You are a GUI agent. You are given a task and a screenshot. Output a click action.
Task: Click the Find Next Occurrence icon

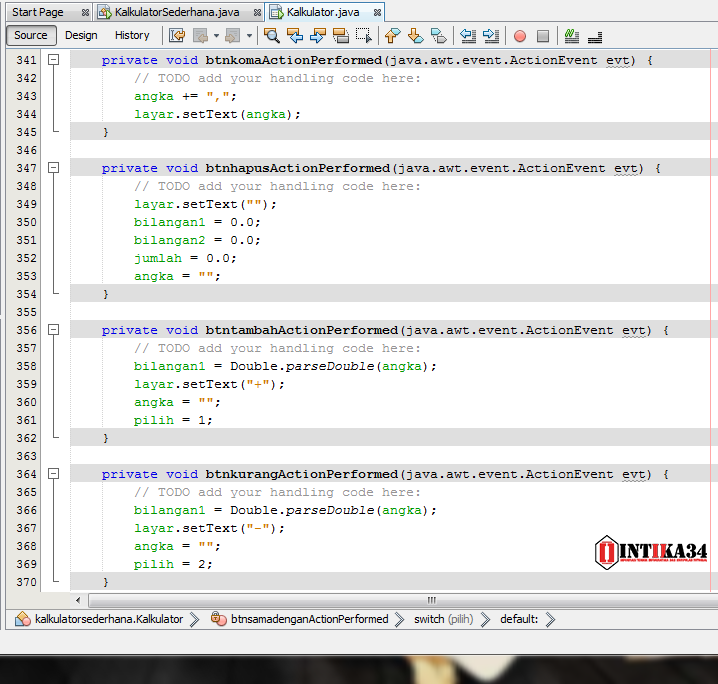(318, 35)
